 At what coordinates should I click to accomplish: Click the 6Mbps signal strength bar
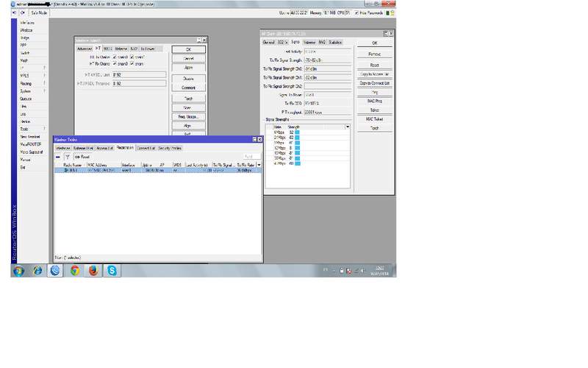pyautogui.click(x=297, y=132)
